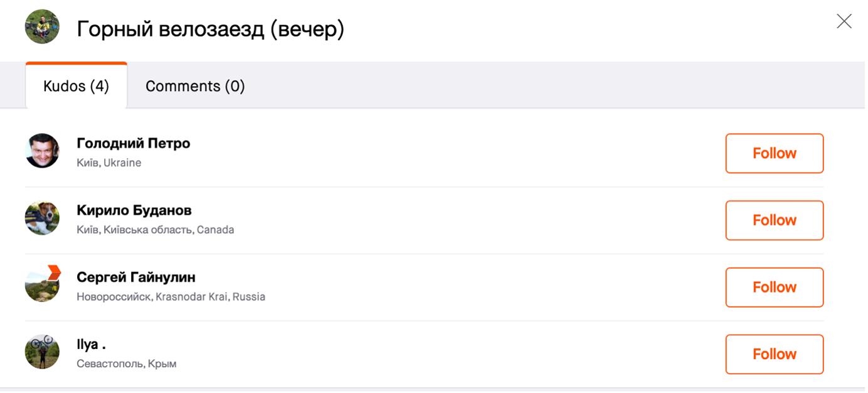Click the Новороссийск, Krasnodar Krai, Russia location
This screenshot has width=868, height=393.
point(171,297)
